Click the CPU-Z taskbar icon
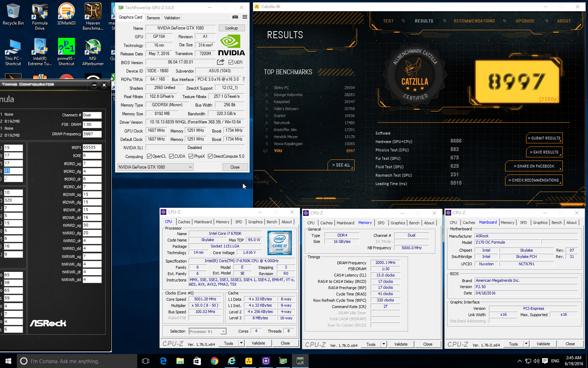The height and width of the screenshot is (368, 588). point(266,361)
